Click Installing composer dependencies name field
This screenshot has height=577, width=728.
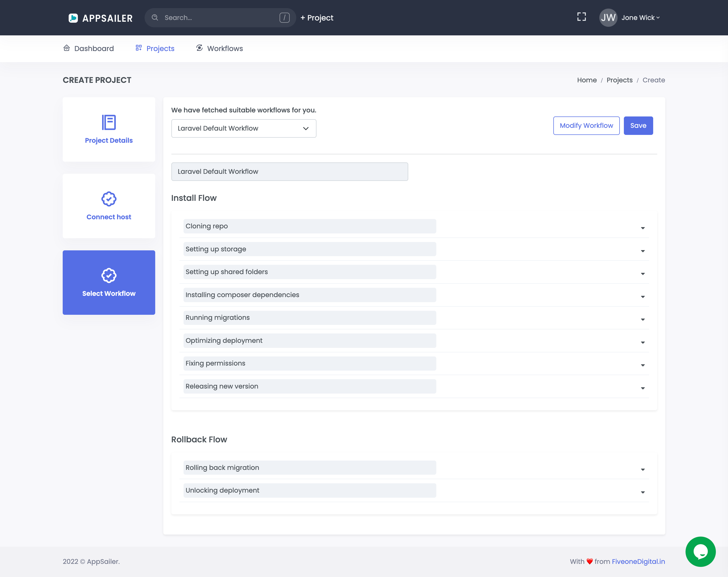tap(310, 295)
